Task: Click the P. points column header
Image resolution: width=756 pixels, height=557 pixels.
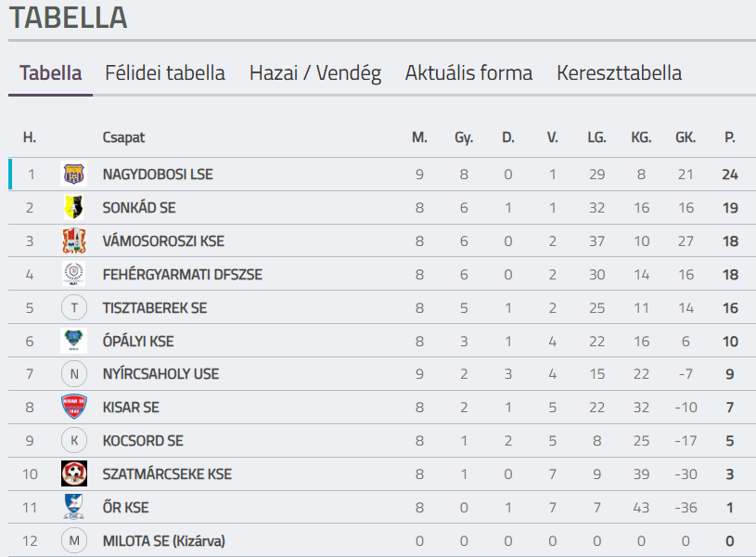Action: click(729, 137)
